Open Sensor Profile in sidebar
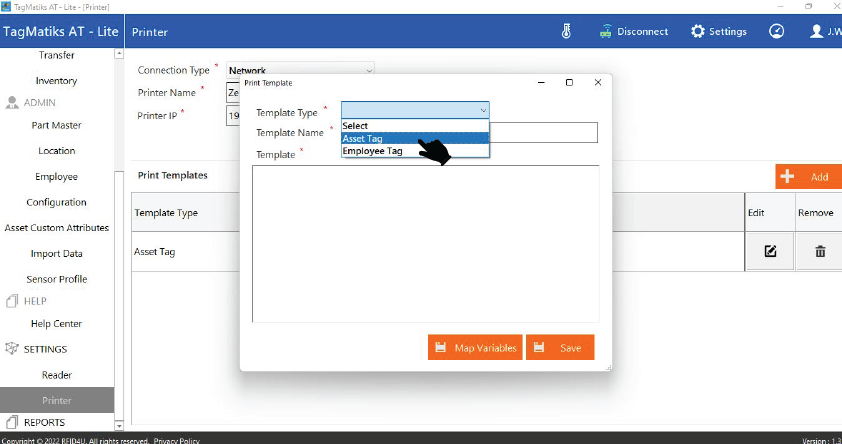Image resolution: width=842 pixels, height=444 pixels. (56, 279)
